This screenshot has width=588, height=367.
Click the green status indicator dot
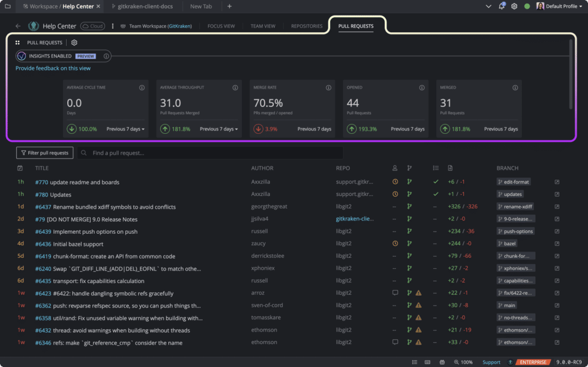527,6
